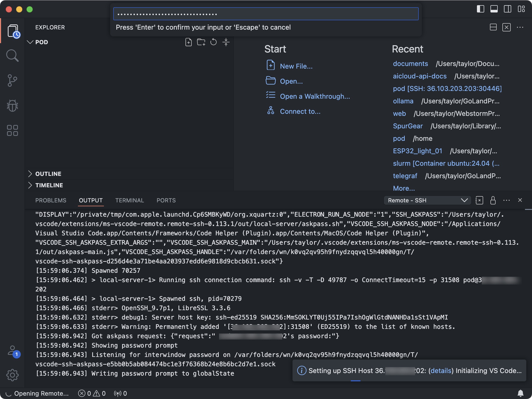Click the Showing password prompt log line

click(107, 345)
